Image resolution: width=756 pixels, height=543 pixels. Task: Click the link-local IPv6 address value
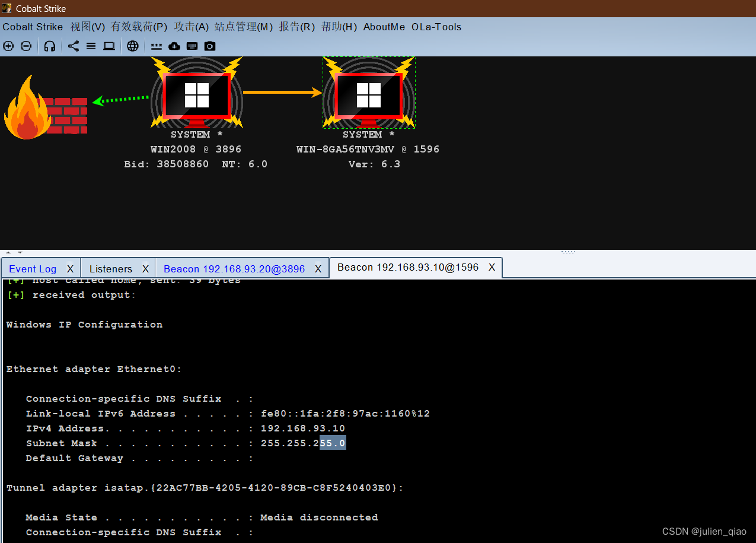(345, 414)
